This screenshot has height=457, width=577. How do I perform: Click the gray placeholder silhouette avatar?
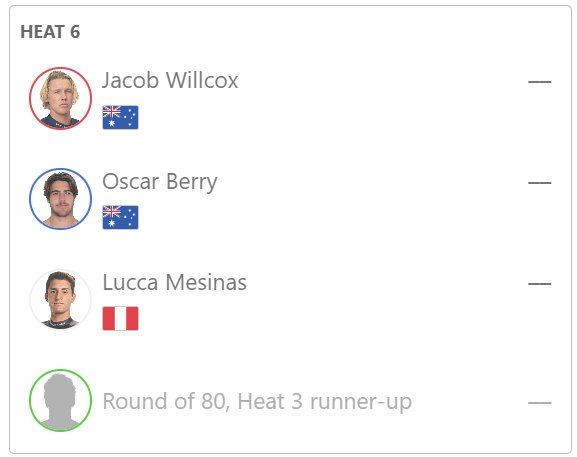coord(60,401)
